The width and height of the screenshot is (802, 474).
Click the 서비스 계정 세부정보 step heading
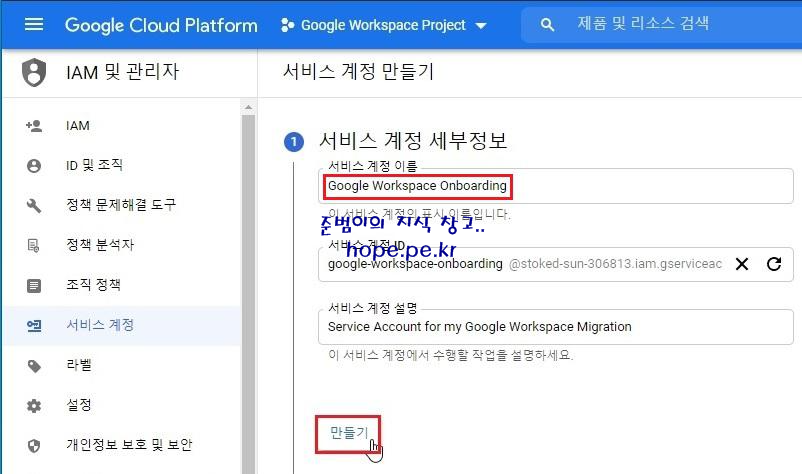[413, 141]
